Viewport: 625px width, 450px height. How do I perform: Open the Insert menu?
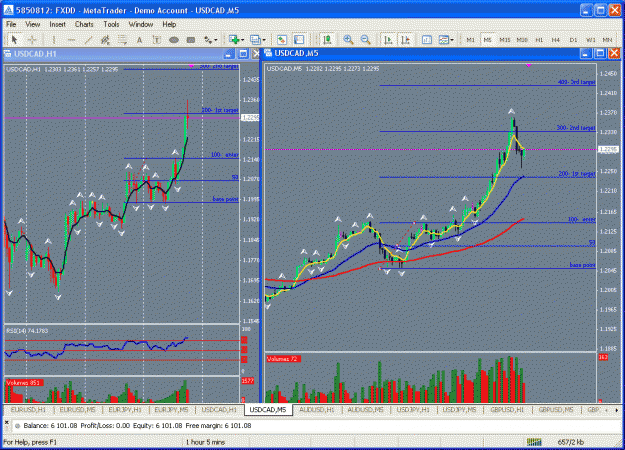click(57, 24)
